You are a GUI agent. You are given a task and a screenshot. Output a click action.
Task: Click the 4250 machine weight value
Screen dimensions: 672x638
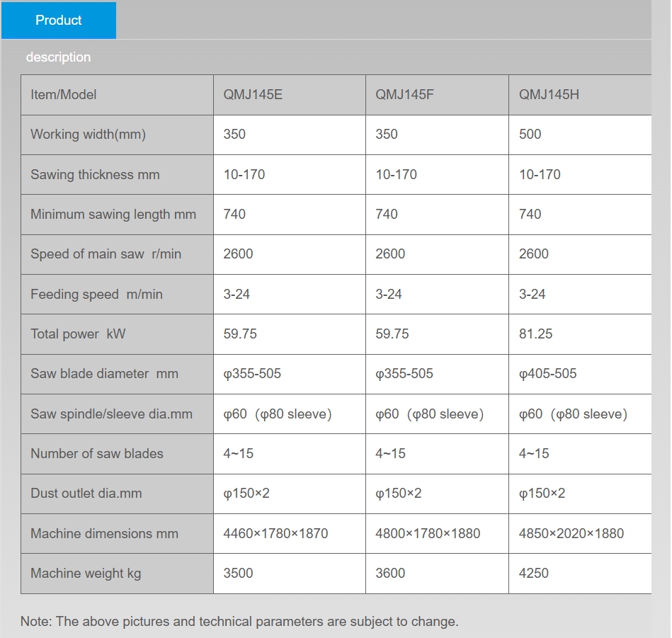533,574
